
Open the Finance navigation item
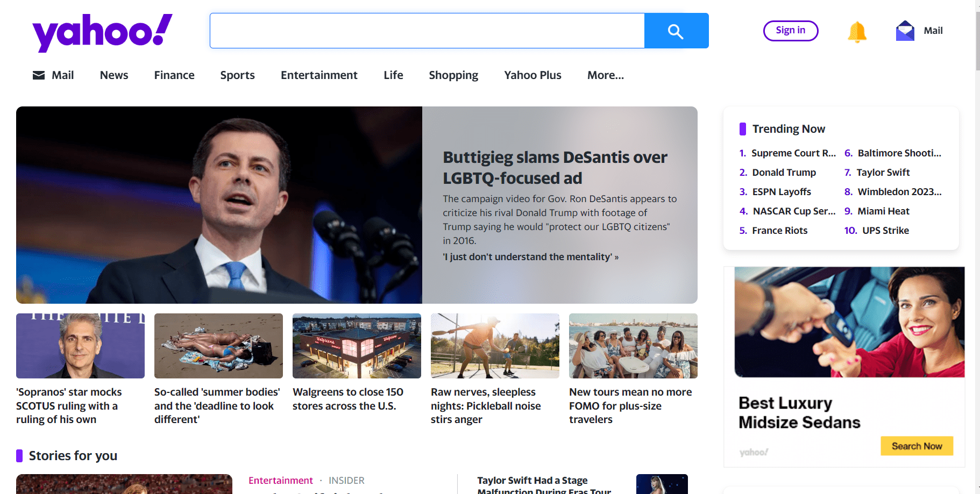point(174,75)
